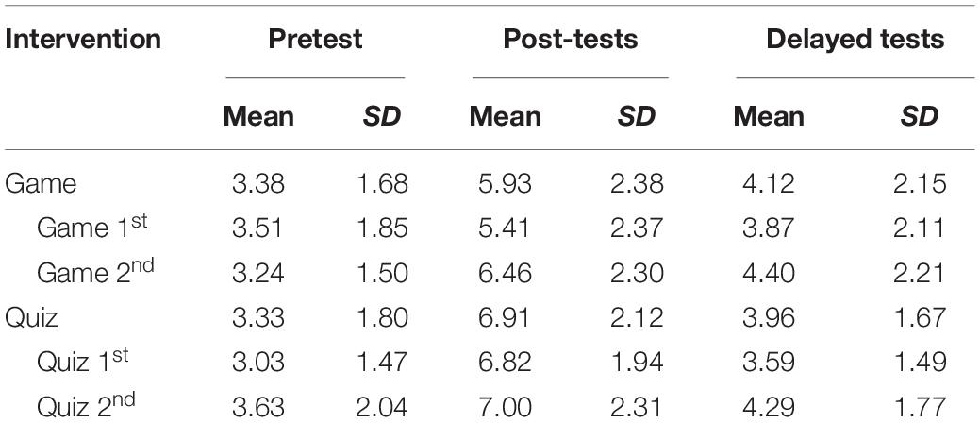Click the Intervention column header
Viewport: 980px width, 423px height.
tap(83, 40)
